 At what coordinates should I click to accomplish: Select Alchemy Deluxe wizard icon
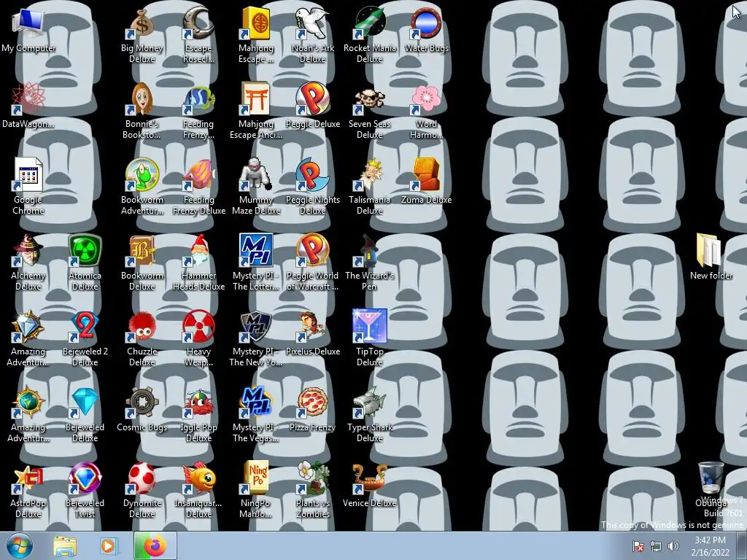(28, 251)
